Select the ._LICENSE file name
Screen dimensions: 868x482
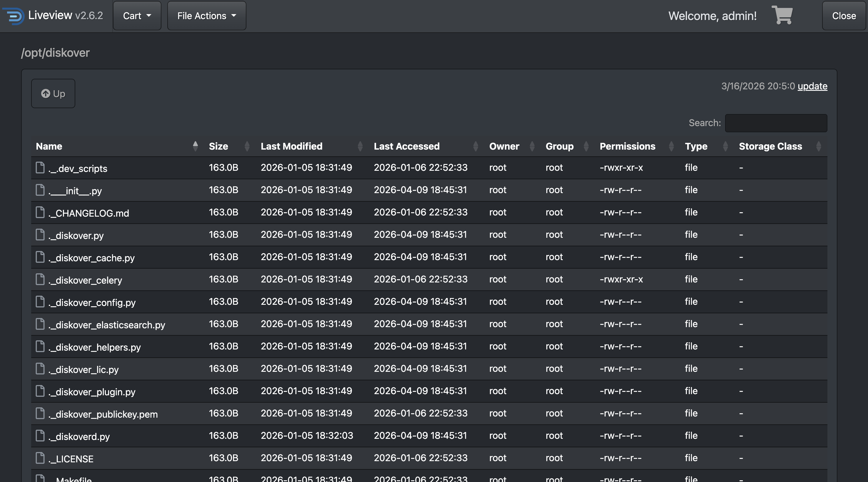click(71, 459)
